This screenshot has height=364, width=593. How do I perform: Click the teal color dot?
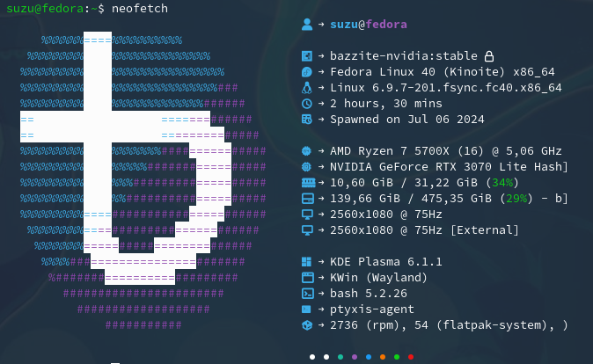click(340, 357)
